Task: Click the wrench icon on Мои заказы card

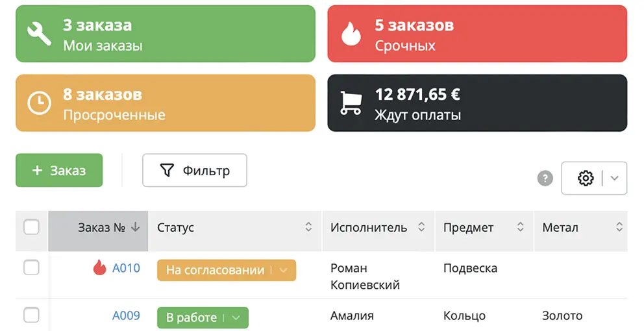Action: click(39, 34)
